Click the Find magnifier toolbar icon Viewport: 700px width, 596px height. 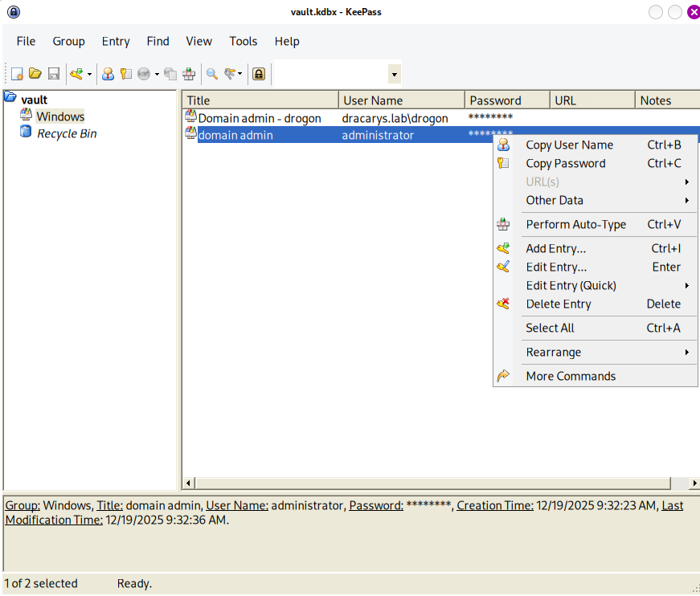[212, 74]
